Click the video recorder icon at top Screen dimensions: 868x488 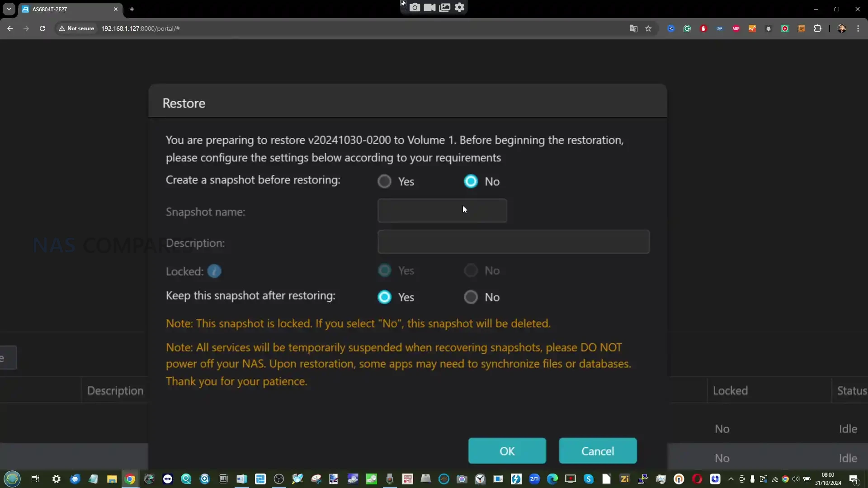(x=429, y=7)
